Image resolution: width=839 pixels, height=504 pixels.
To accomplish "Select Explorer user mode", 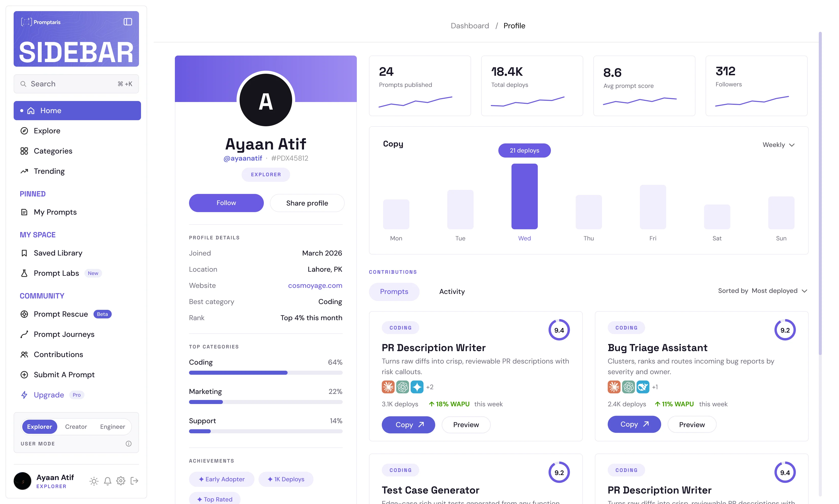I will tap(39, 426).
